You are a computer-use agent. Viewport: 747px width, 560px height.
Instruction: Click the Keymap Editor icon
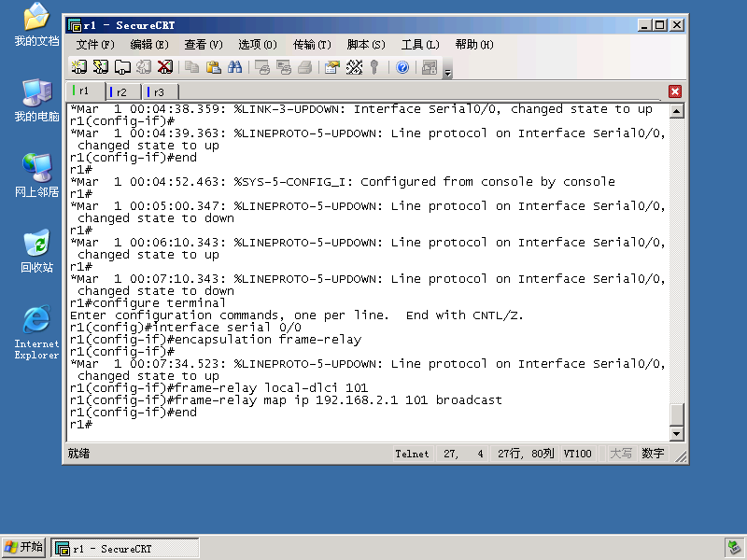pyautogui.click(x=354, y=67)
